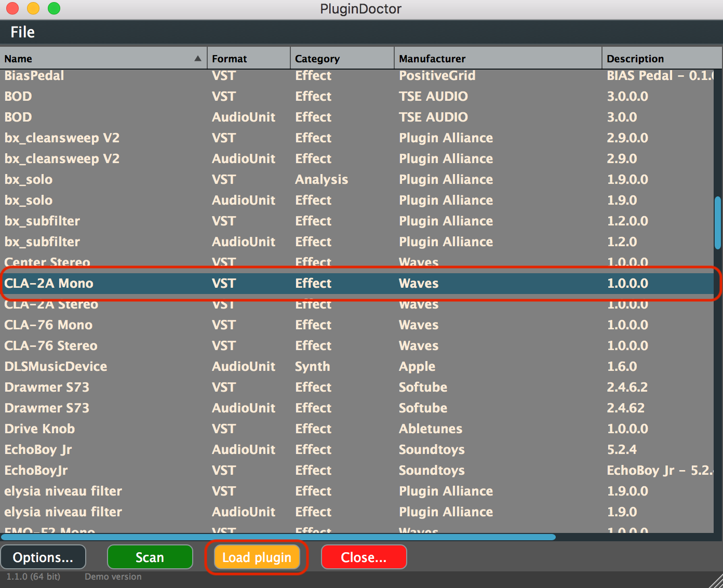The width and height of the screenshot is (723, 588).
Task: Select the BOD VST row
Action: 357,97
